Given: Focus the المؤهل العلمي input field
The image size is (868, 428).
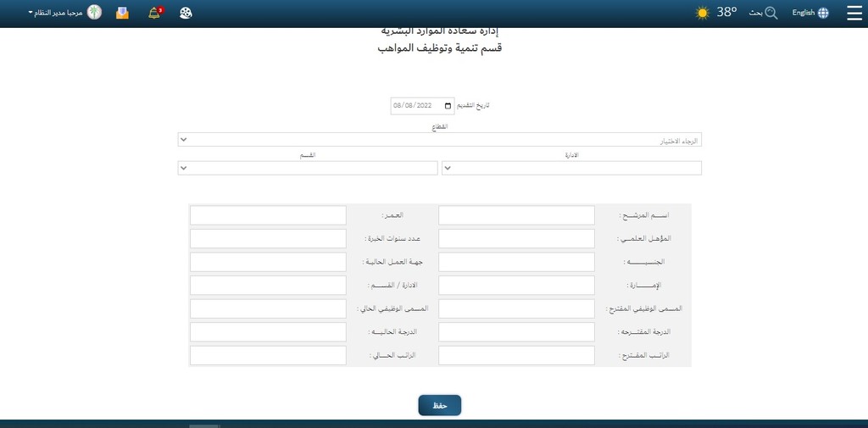Looking at the screenshot, I should (516, 239).
